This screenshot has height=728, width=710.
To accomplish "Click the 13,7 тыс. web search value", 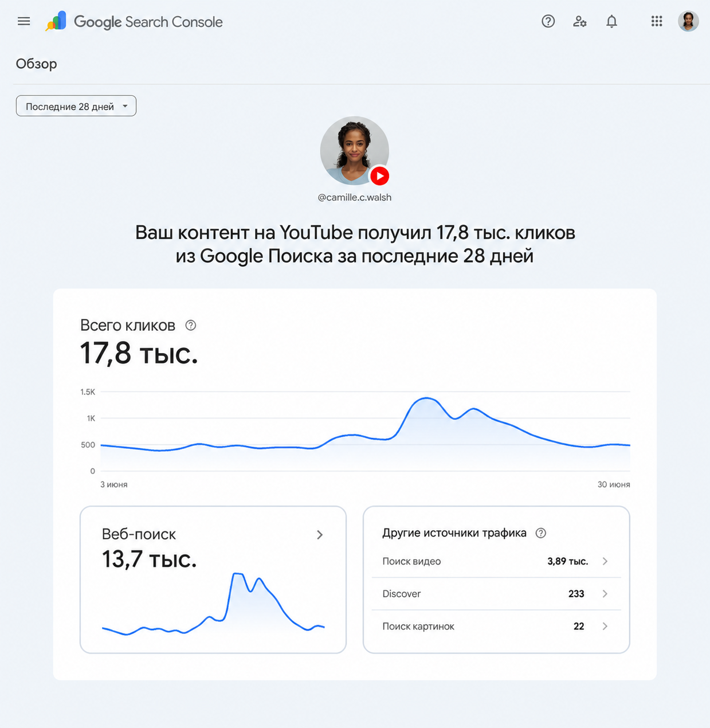I will point(149,559).
